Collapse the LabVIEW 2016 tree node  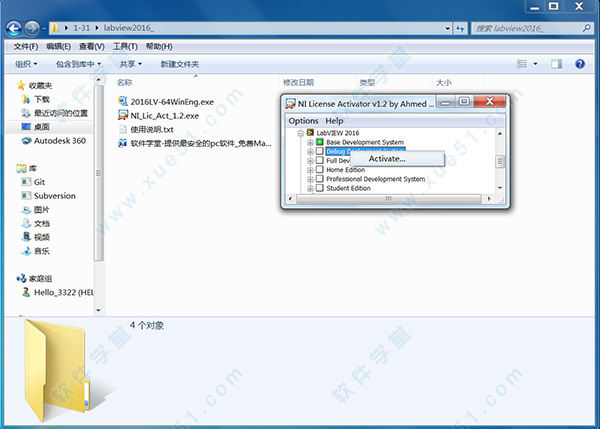click(x=301, y=133)
